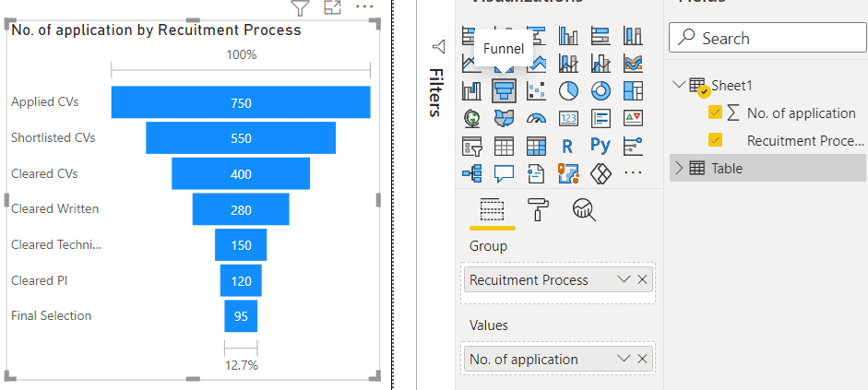Select the slicer visual

(472, 146)
